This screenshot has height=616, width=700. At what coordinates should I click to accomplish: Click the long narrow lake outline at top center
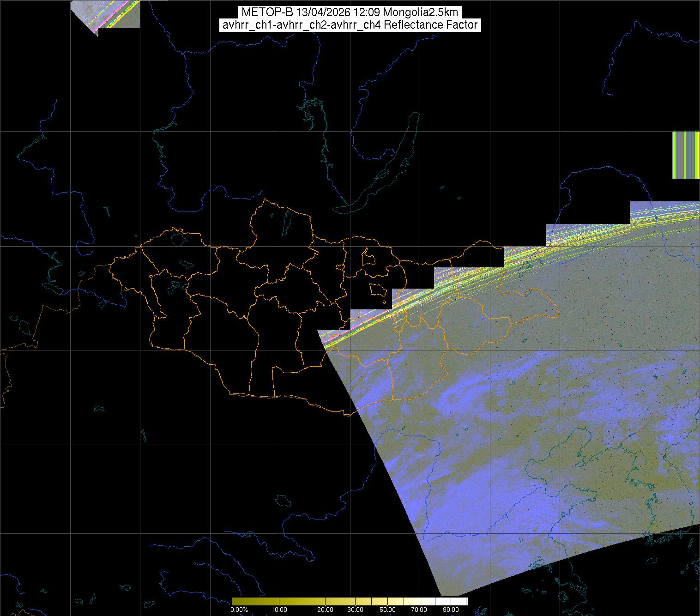tap(324, 134)
